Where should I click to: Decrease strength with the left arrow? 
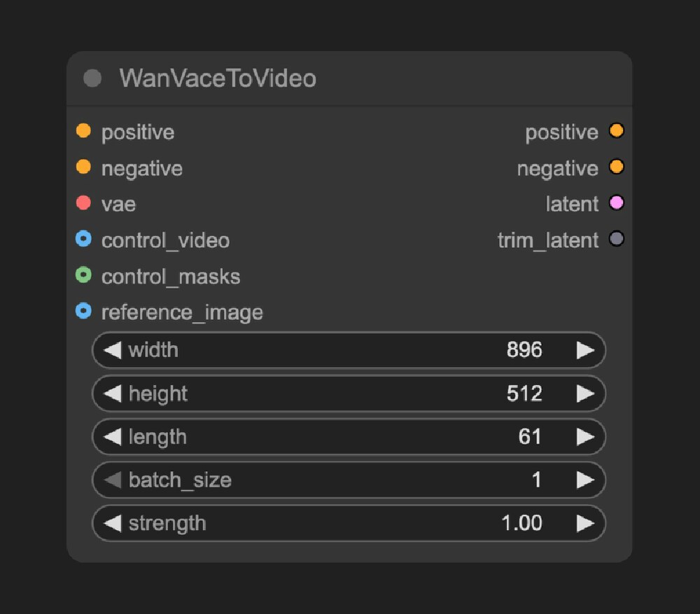point(112,524)
